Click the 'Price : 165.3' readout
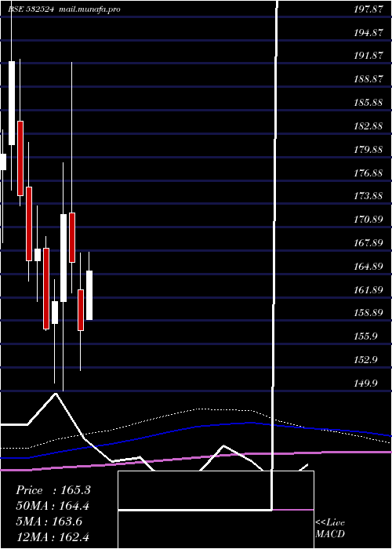Image resolution: width=392 pixels, height=549 pixels. click(x=53, y=490)
